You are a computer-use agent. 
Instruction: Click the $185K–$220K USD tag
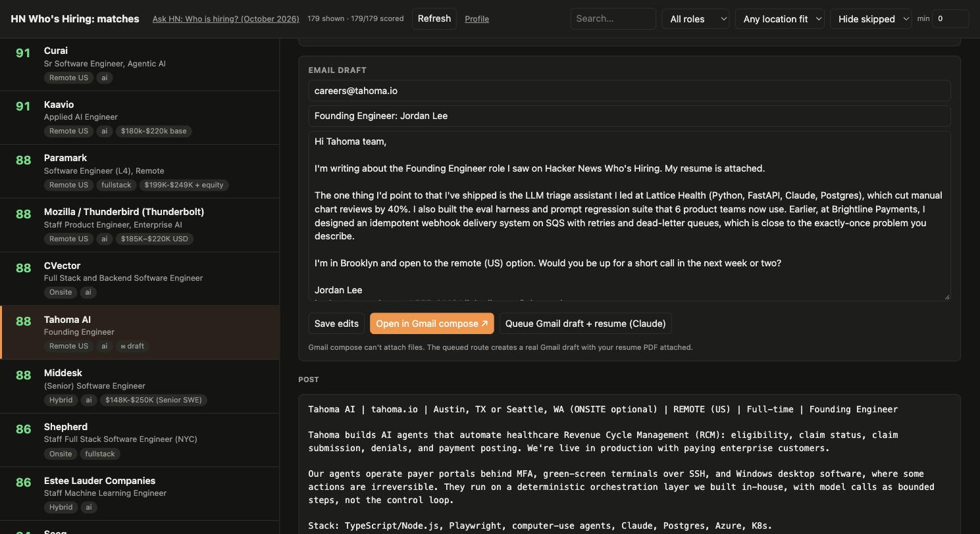coord(154,239)
